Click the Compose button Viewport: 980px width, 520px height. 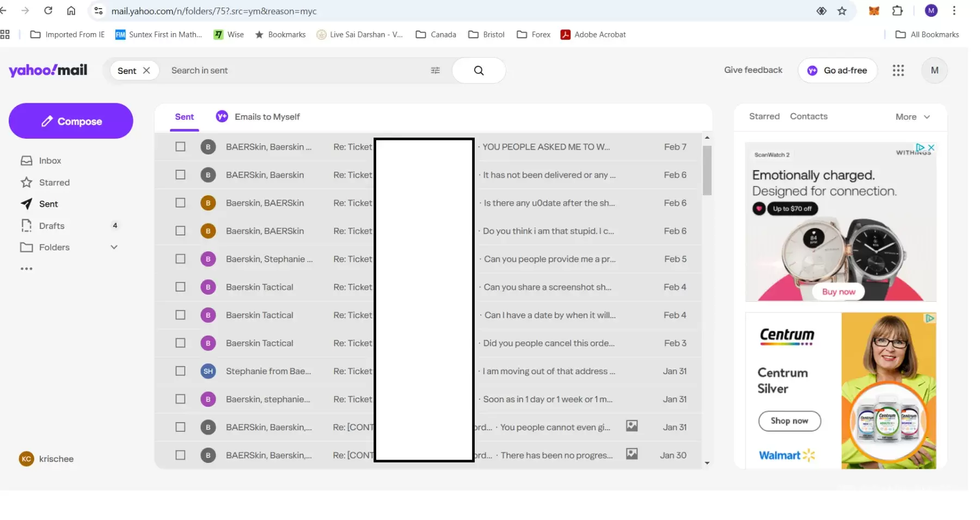tap(71, 121)
